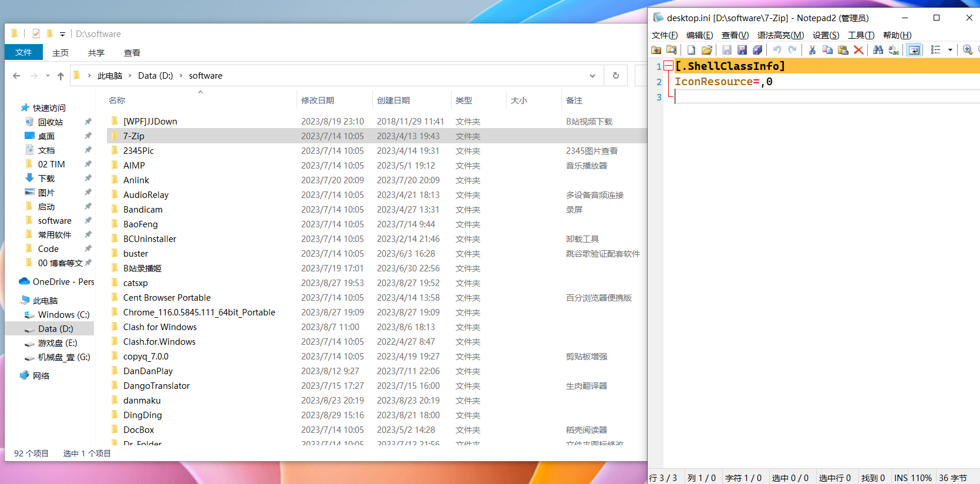Screen dimensions: 980x484
Task: Click Replace icon in Notepad2 toolbar
Action: click(x=894, y=51)
